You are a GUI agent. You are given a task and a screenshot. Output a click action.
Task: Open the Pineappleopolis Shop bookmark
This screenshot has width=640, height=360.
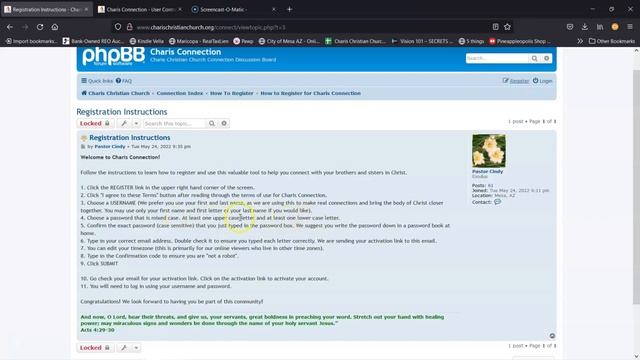click(x=520, y=41)
